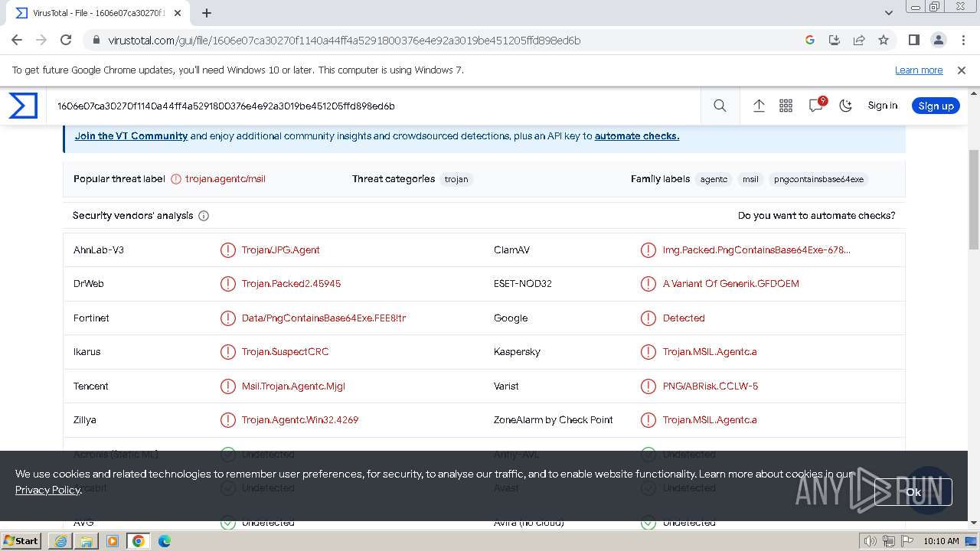Screen dimensions: 980x551
Task: Click the DrWeb detection alert icon
Action: coord(228,284)
